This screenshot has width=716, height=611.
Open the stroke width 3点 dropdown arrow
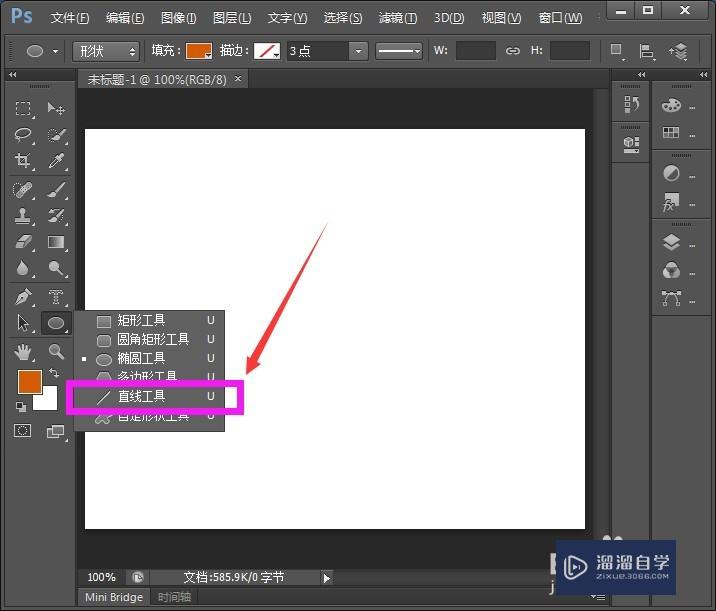[358, 51]
